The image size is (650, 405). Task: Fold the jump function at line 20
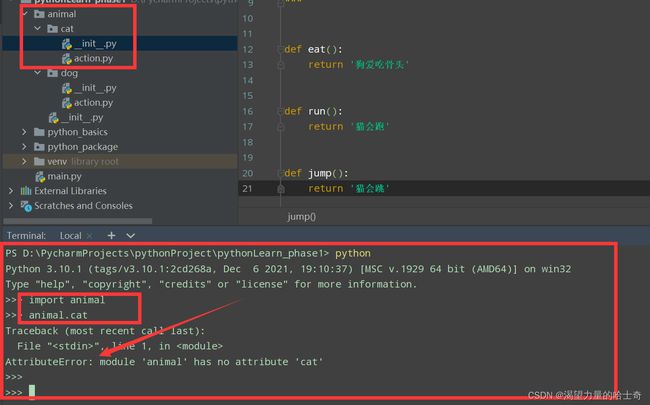tap(281, 173)
